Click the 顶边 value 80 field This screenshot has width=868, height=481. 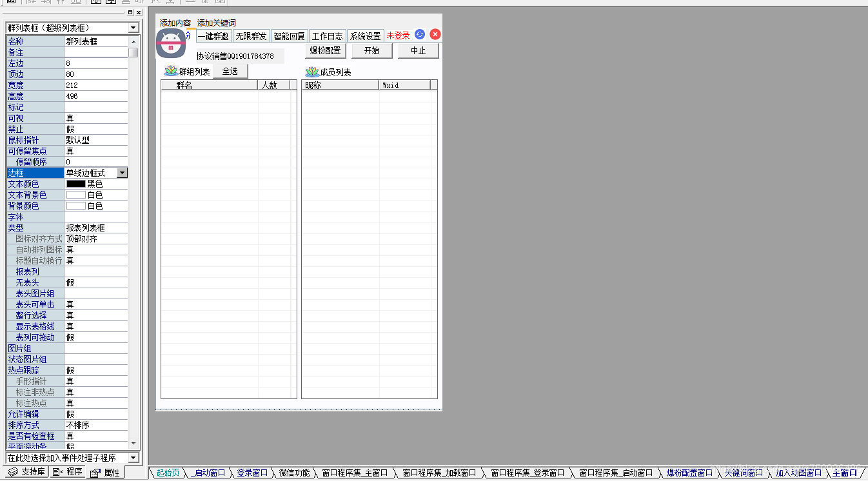click(x=96, y=74)
